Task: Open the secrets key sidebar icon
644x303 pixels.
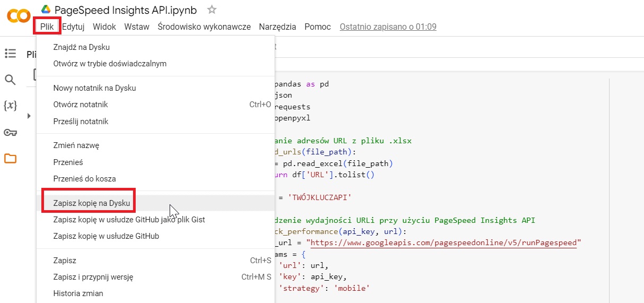Action: (x=10, y=132)
